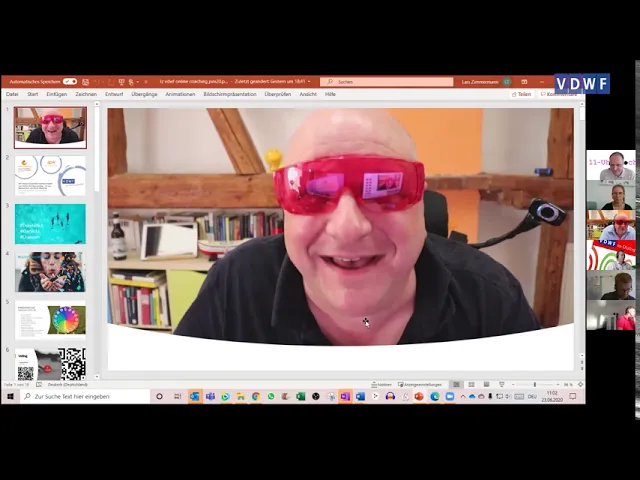Image resolution: width=640 pixels, height=480 pixels.
Task: Open Excel from the taskbar
Action: coord(301,396)
